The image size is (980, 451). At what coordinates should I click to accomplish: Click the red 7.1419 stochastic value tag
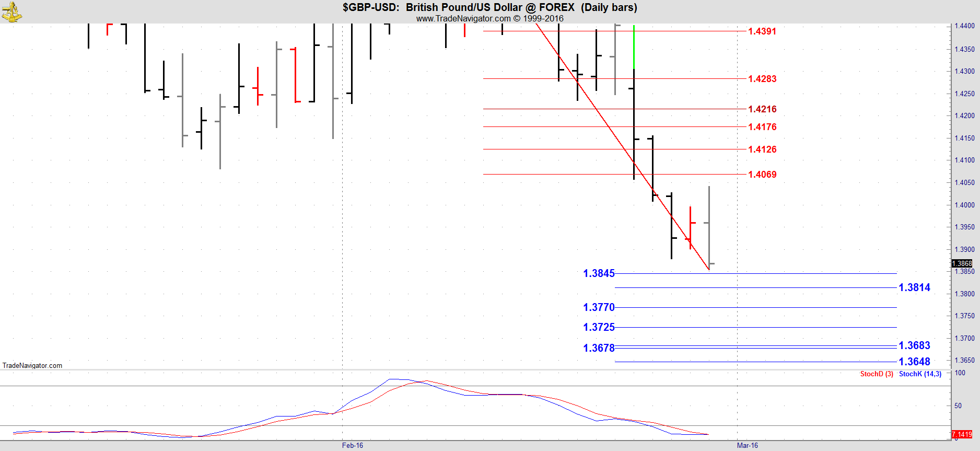click(x=962, y=434)
